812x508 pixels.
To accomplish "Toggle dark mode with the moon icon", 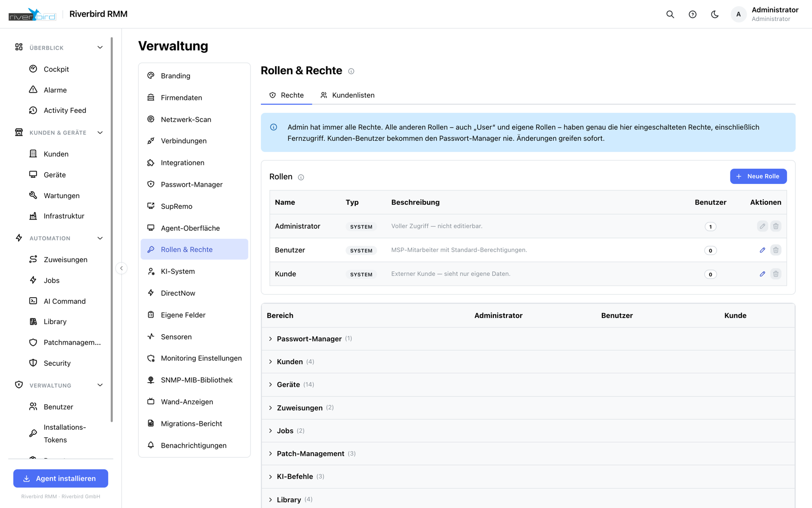I will pyautogui.click(x=715, y=14).
